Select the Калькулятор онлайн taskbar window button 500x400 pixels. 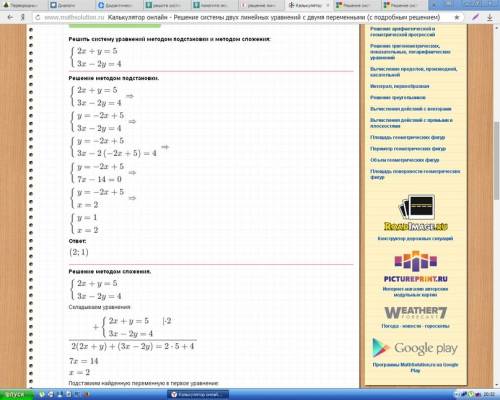click(198, 395)
